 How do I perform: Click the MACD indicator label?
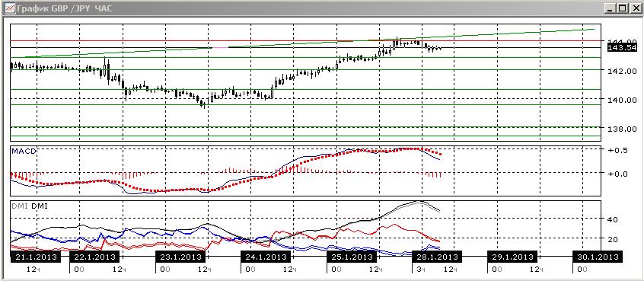pos(24,152)
